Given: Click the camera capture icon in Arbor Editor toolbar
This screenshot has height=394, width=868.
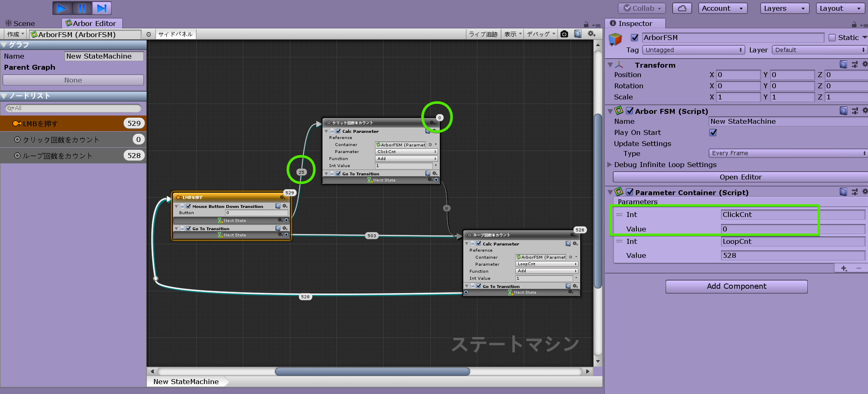Looking at the screenshot, I should [564, 34].
